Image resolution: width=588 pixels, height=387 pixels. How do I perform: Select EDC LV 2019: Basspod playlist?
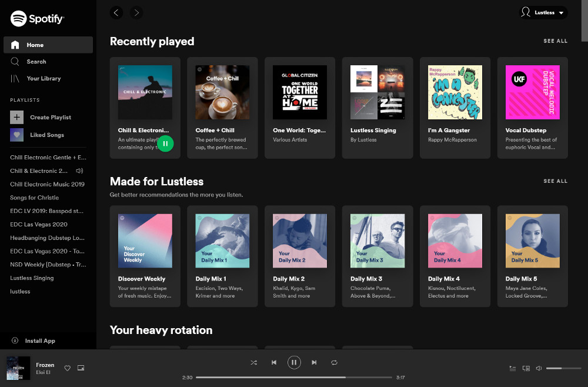47,211
